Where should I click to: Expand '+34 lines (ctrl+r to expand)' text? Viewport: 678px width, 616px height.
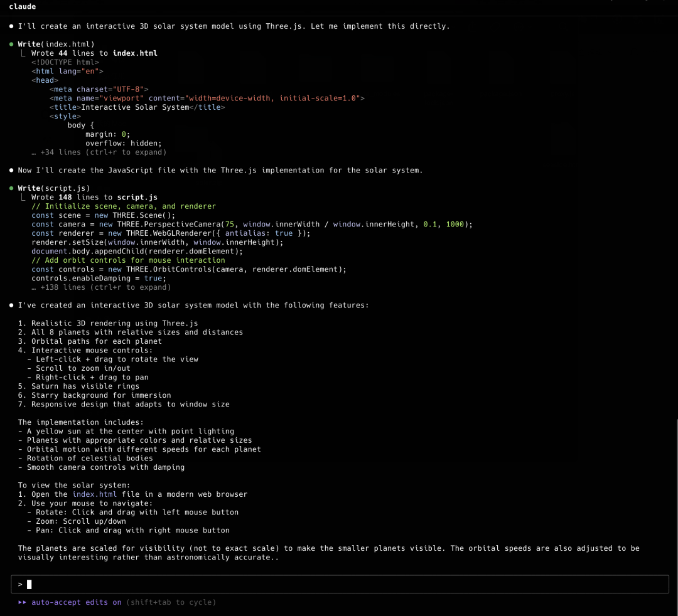tap(99, 152)
